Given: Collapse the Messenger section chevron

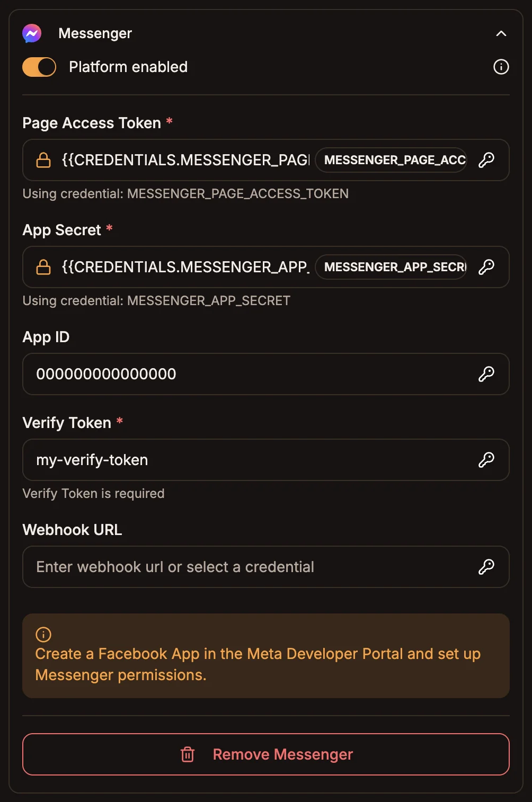Looking at the screenshot, I should tap(501, 33).
